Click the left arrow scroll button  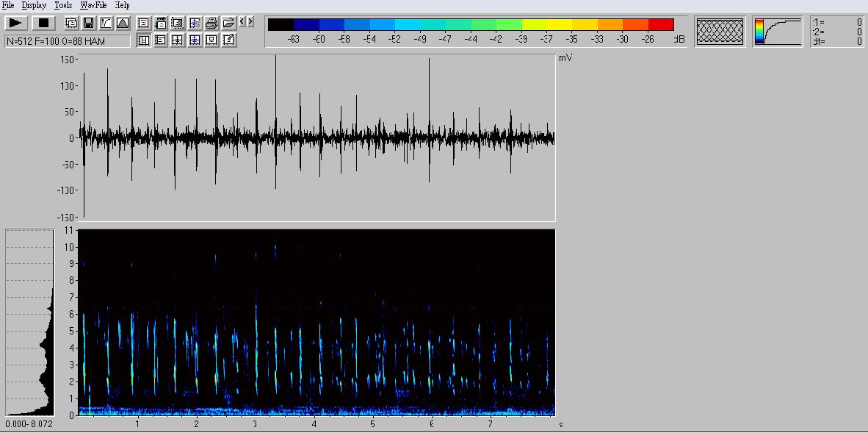tap(243, 22)
